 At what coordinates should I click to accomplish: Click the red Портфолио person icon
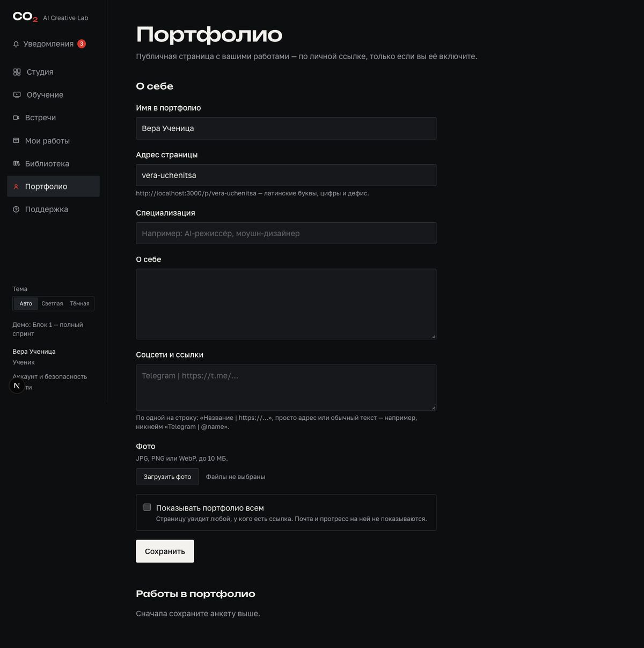(16, 186)
